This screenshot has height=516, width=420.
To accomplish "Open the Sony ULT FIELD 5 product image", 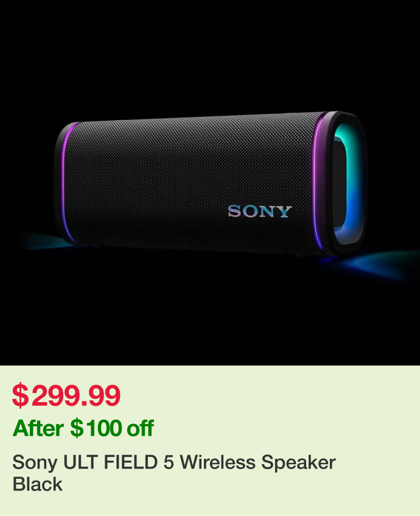I will pos(210,183).
